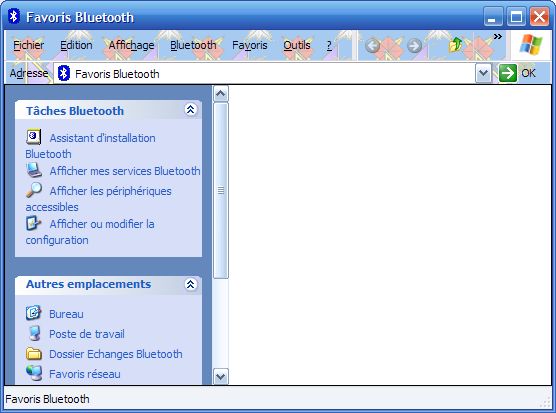The width and height of the screenshot is (556, 413).
Task: Click the Bureau desktop icon
Action: coord(34,313)
